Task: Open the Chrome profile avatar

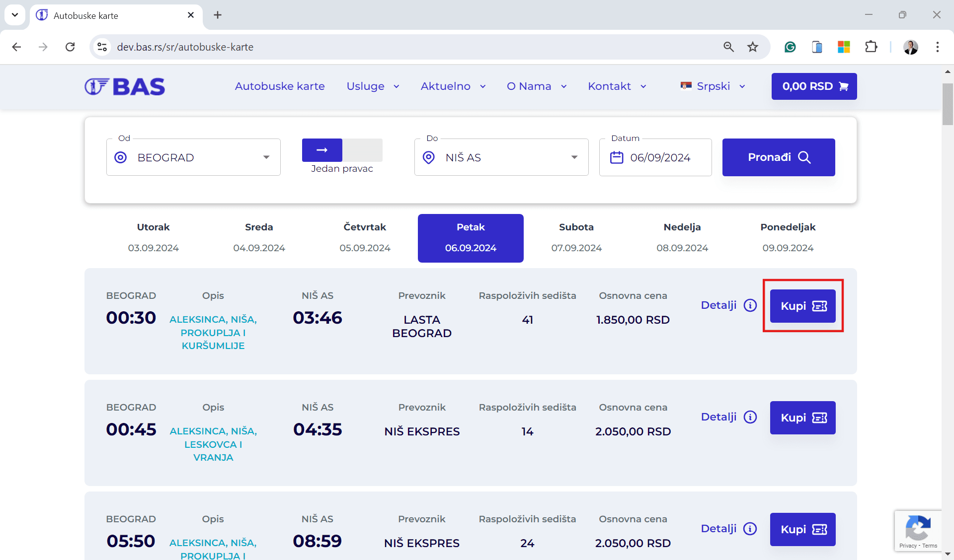Action: 911,47
